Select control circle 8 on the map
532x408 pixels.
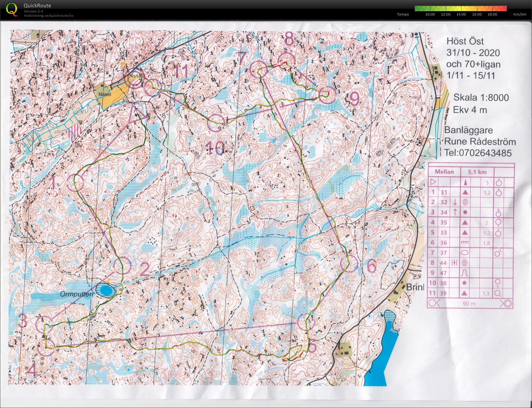coord(286,62)
